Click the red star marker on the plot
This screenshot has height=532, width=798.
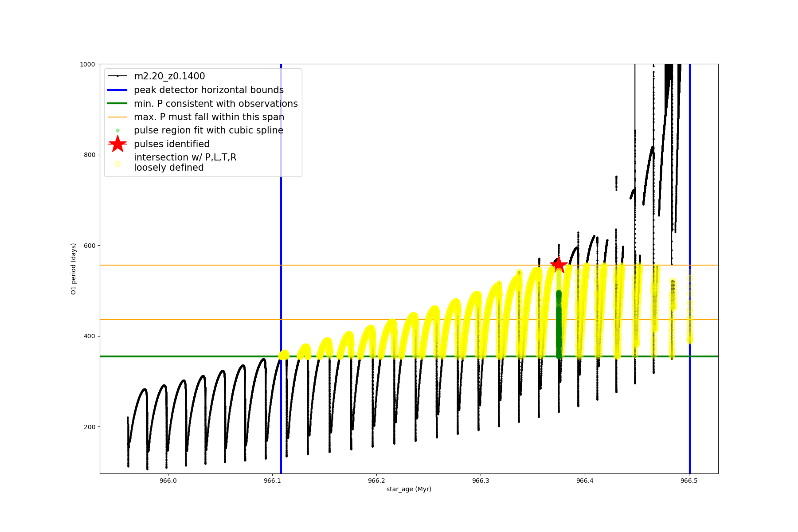tap(559, 265)
